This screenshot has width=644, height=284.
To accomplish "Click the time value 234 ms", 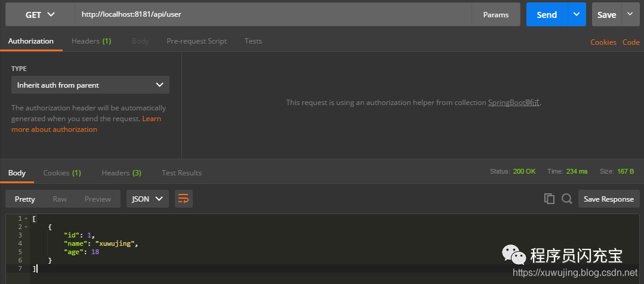I will pyautogui.click(x=577, y=171).
